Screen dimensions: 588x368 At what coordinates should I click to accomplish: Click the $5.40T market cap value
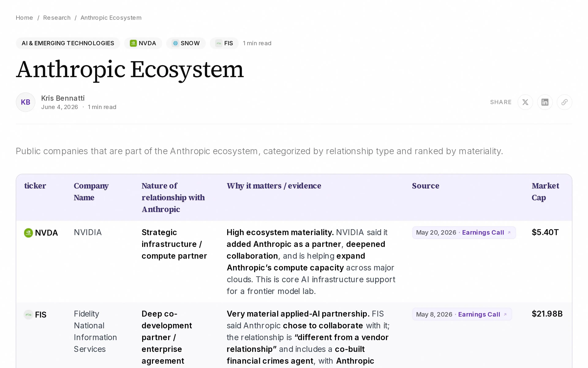point(545,232)
